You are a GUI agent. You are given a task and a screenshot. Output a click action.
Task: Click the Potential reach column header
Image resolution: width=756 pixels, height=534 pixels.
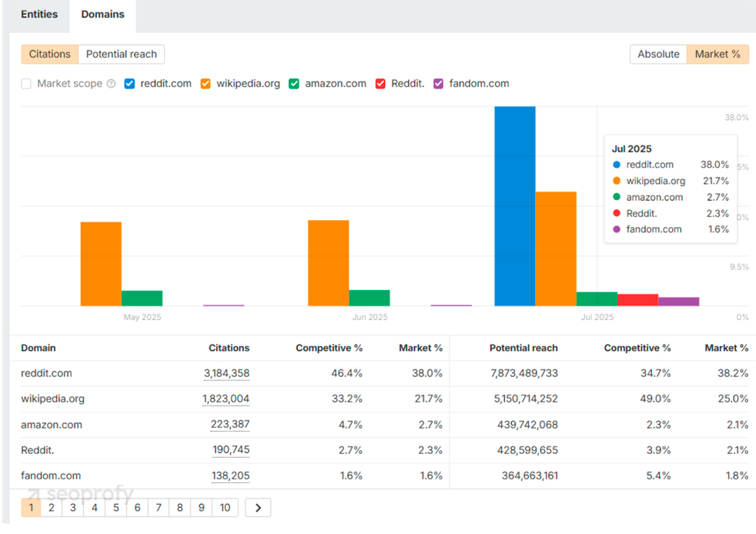point(524,348)
